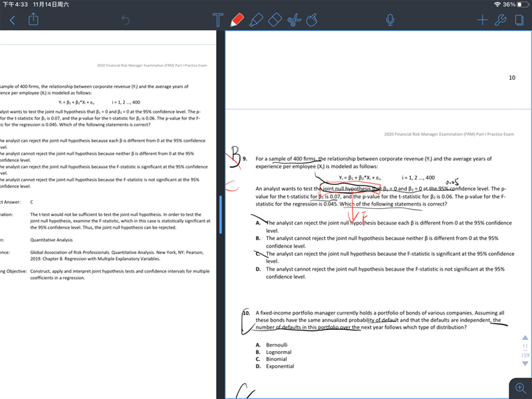Tap question number 9 on the right page

245,158
